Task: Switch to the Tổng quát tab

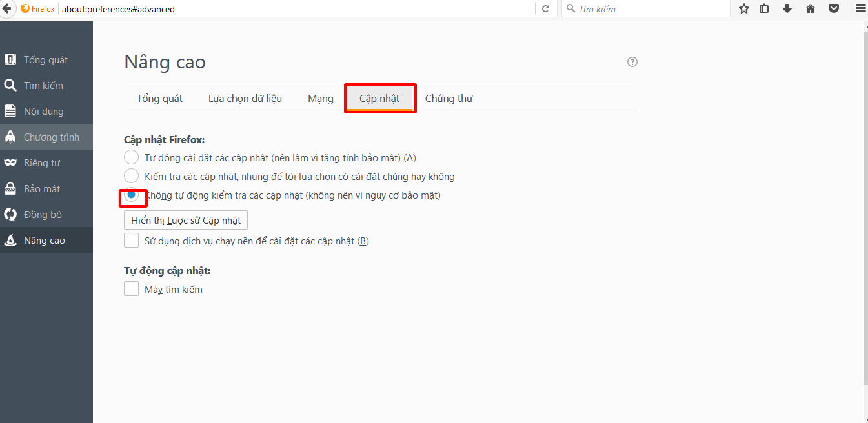Action: (x=159, y=99)
